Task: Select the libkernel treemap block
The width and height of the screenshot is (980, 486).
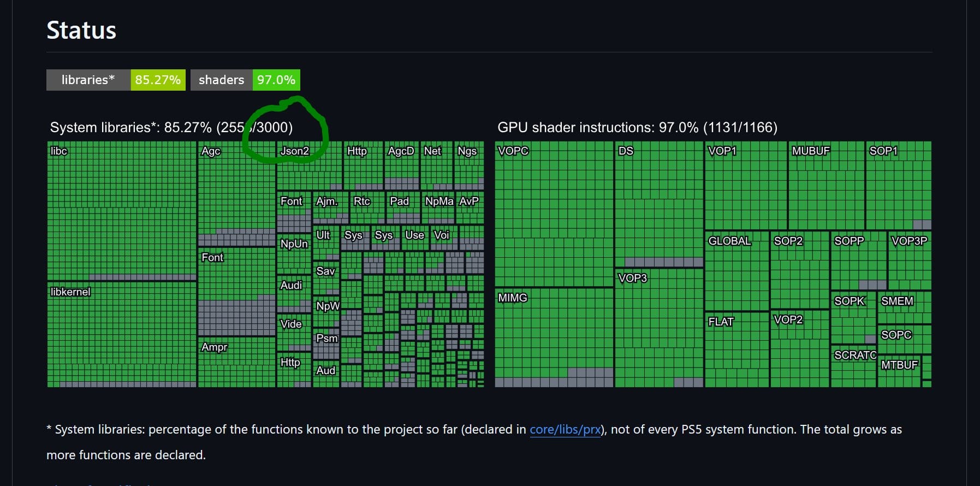Action: pyautogui.click(x=122, y=335)
